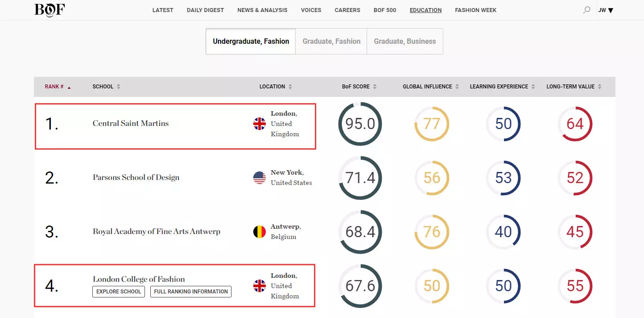Open the Parsons School of Design link
The height and width of the screenshot is (318, 644).
[136, 178]
